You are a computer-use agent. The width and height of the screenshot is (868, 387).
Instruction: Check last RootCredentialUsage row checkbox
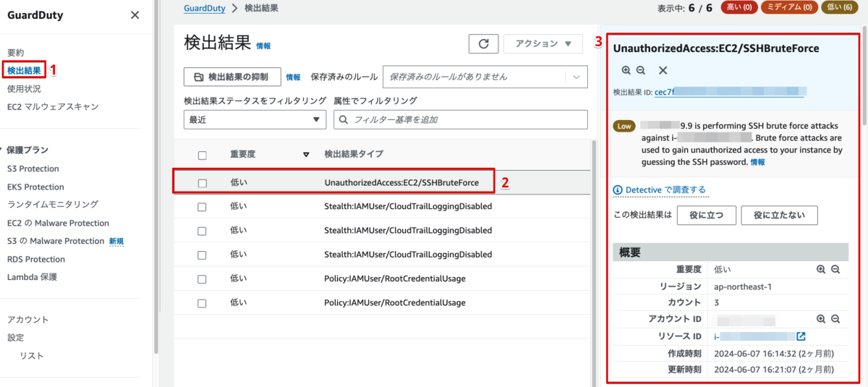pos(203,302)
